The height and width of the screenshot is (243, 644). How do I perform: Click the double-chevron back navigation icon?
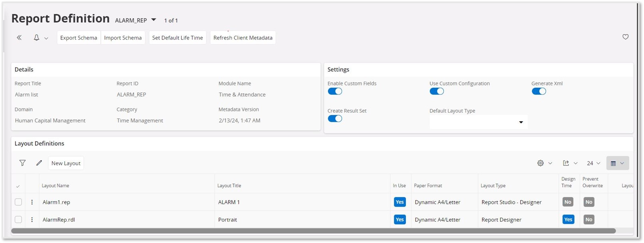coord(19,38)
